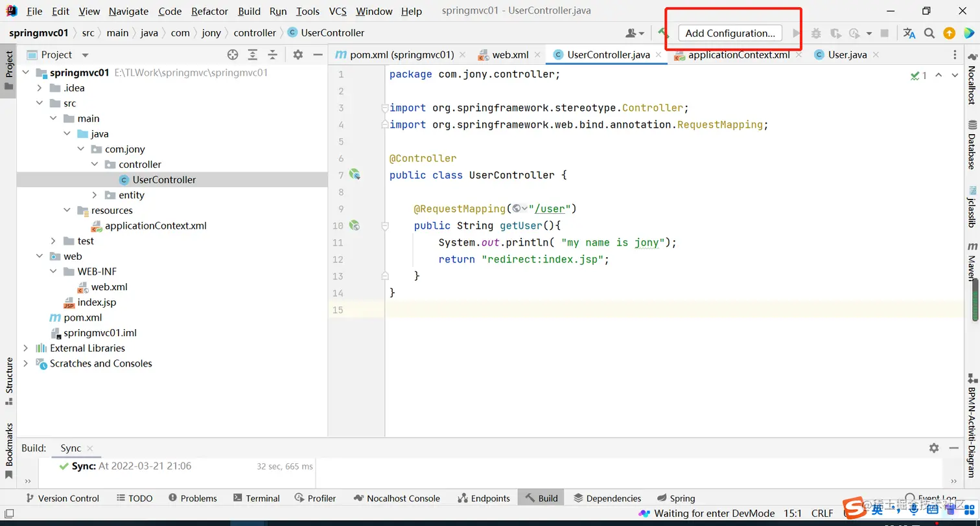Open editor tabs three-dot menu
The height and width of the screenshot is (526, 980).
click(955, 55)
